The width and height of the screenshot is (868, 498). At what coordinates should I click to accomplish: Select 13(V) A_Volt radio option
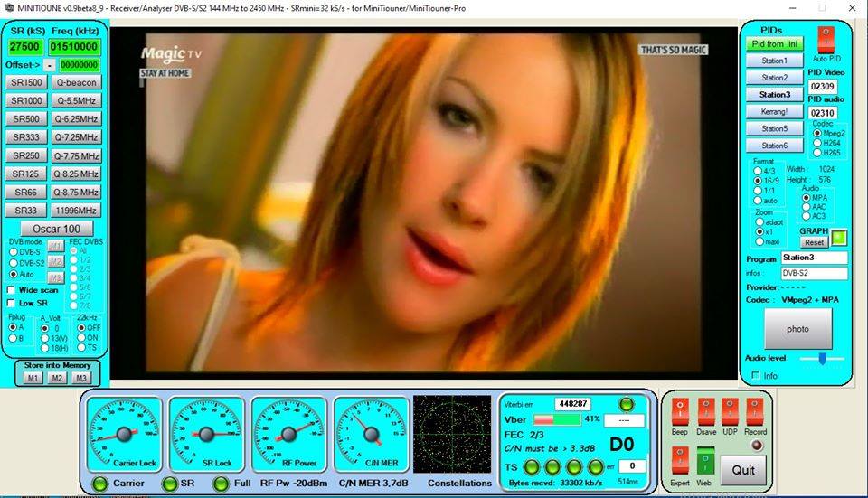tap(45, 339)
